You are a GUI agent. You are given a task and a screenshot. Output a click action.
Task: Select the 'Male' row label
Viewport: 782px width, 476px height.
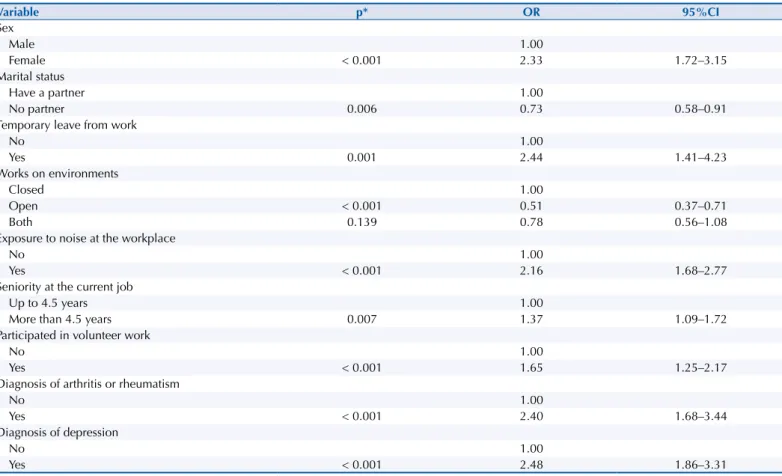point(21,44)
